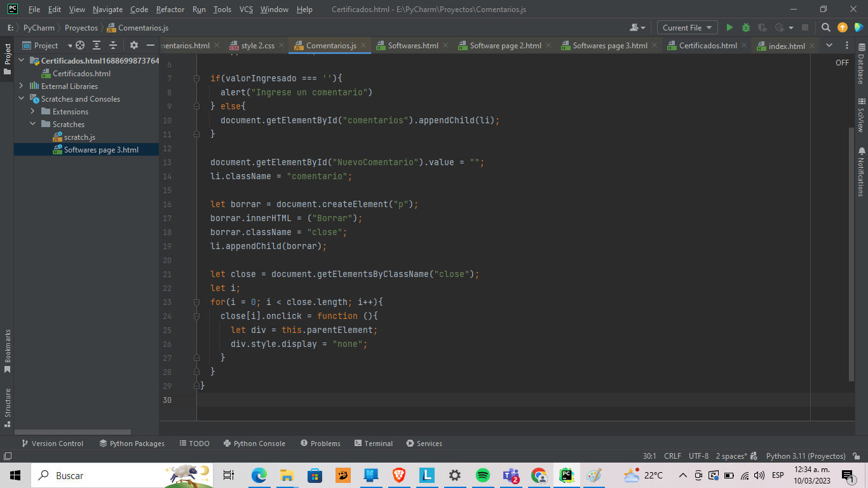Open Project panel gear settings
This screenshot has width=868, height=488.
tap(133, 45)
